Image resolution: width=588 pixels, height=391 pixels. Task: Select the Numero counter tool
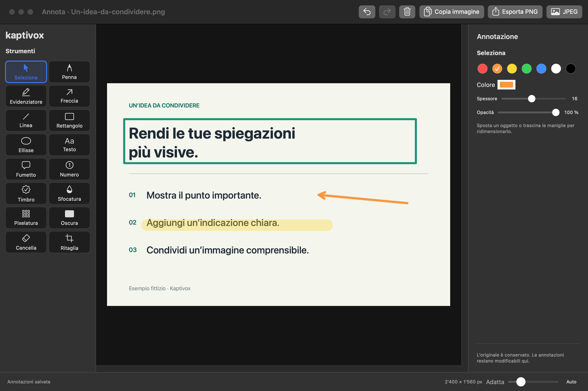69,169
